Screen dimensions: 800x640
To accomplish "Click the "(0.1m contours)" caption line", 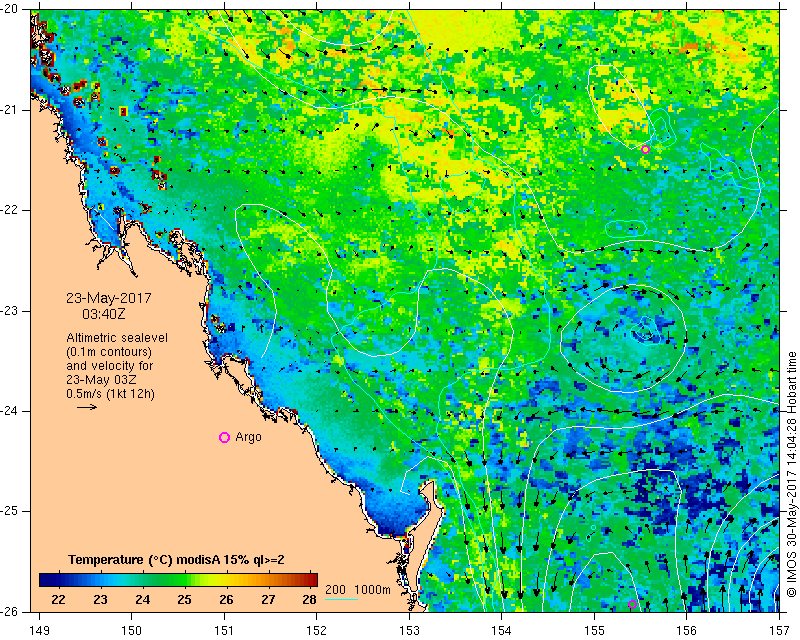I will click(x=109, y=352).
